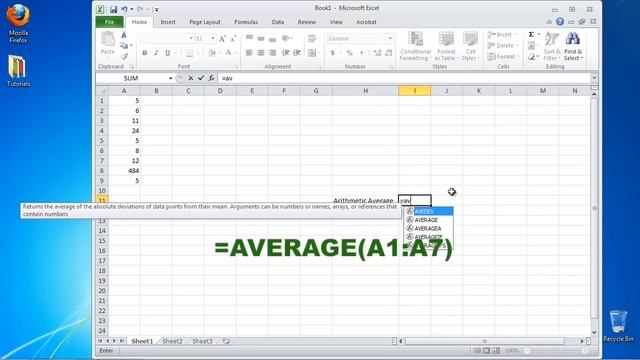Click the Orientation icon in Alignment group
This screenshot has width=640, height=360.
287,39
